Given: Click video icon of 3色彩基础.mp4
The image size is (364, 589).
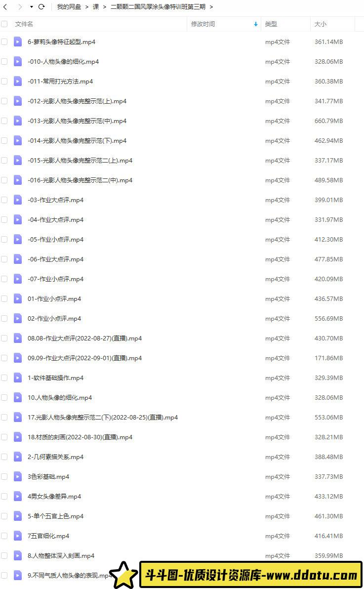Looking at the screenshot, I should point(18,476).
